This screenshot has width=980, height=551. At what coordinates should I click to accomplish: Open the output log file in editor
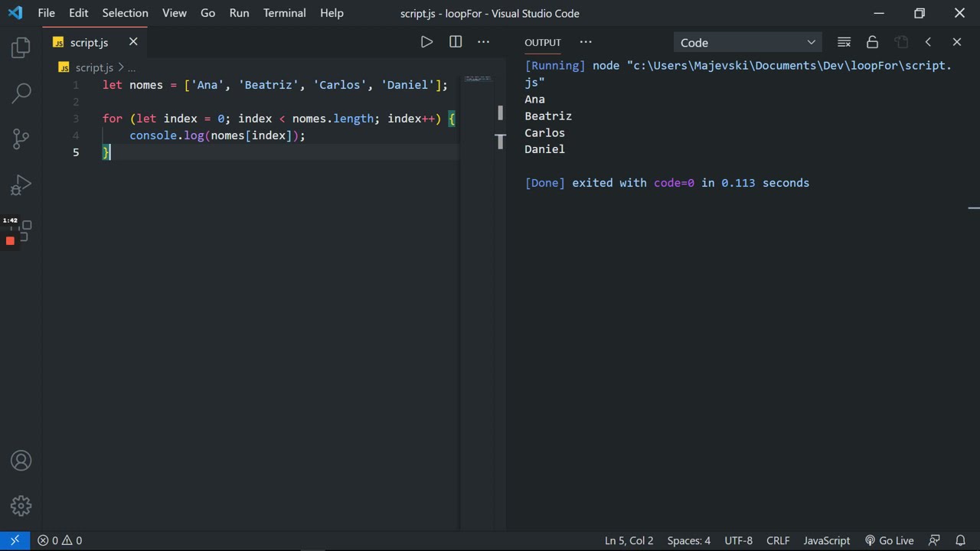tap(900, 42)
